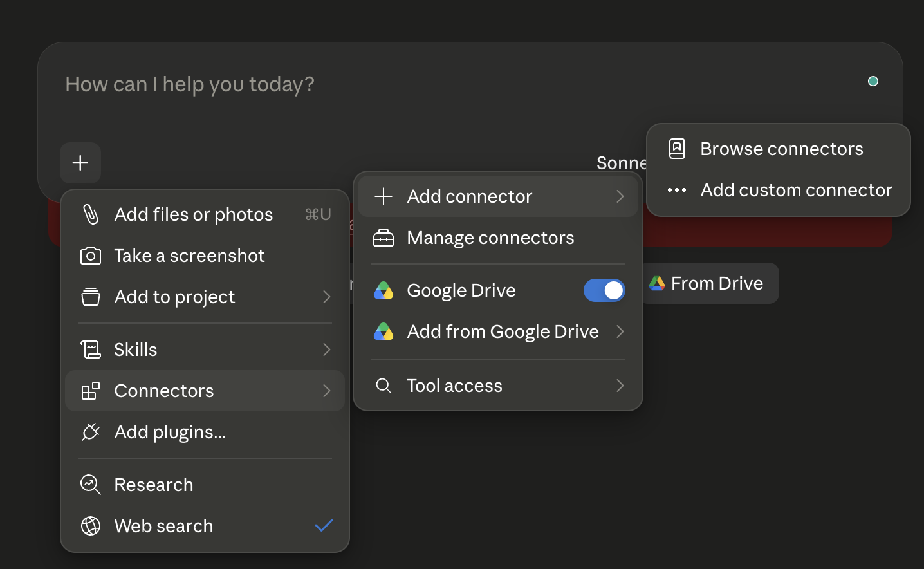Screen dimensions: 924x569
Task: Select the Connectors menu entry
Action: [x=205, y=391]
